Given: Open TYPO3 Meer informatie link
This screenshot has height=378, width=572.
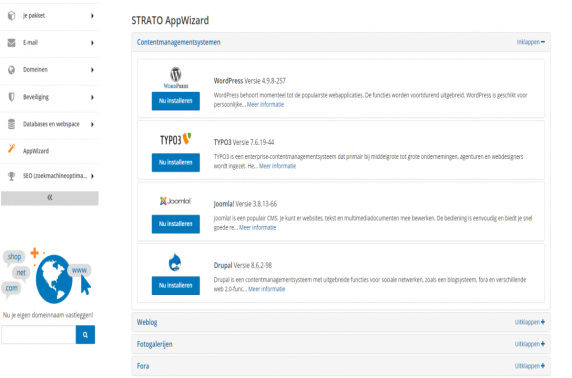Looking at the screenshot, I should point(277,166).
